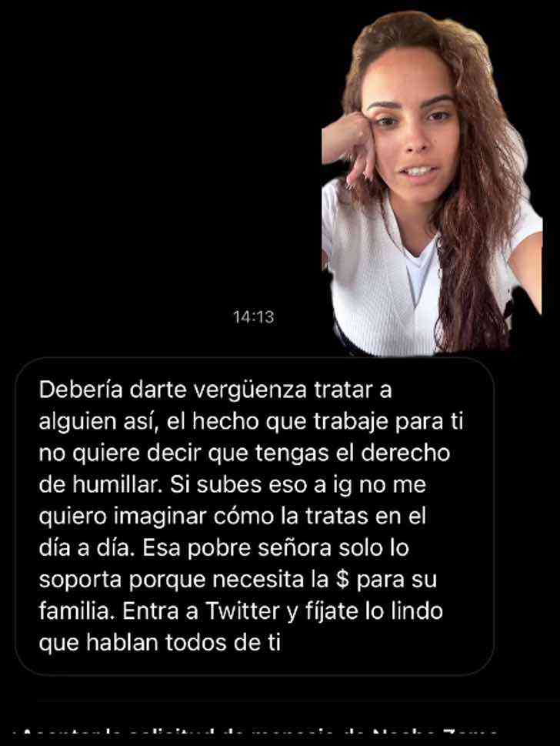Image resolution: width=560 pixels, height=746 pixels.
Task: Open the woman's selfie photo attachment
Action: (432, 183)
